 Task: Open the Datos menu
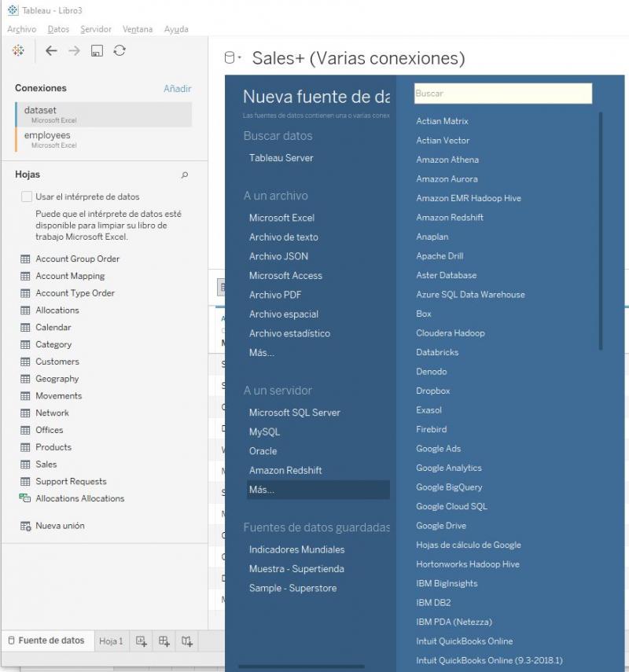(58, 29)
